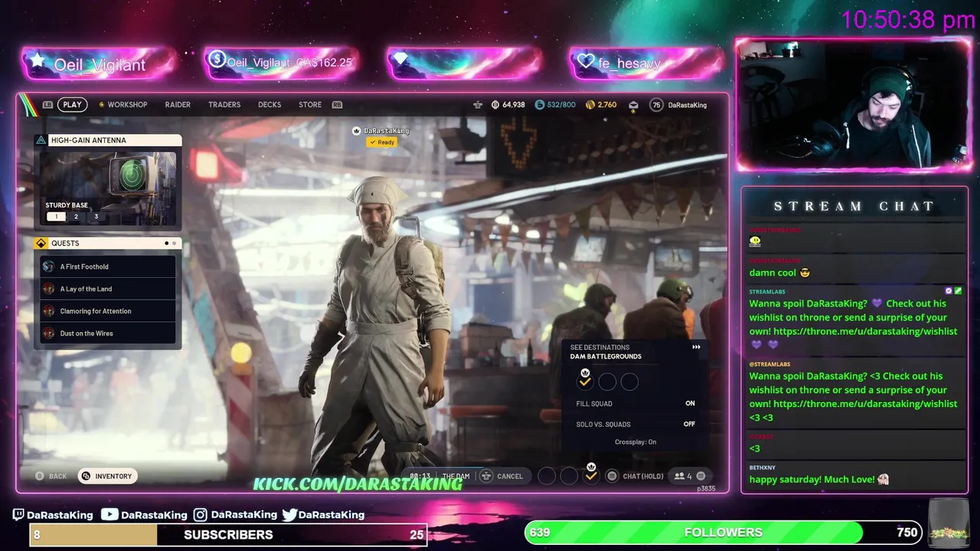980x551 pixels.
Task: Select Sturdy Base stage 3
Action: pos(96,217)
